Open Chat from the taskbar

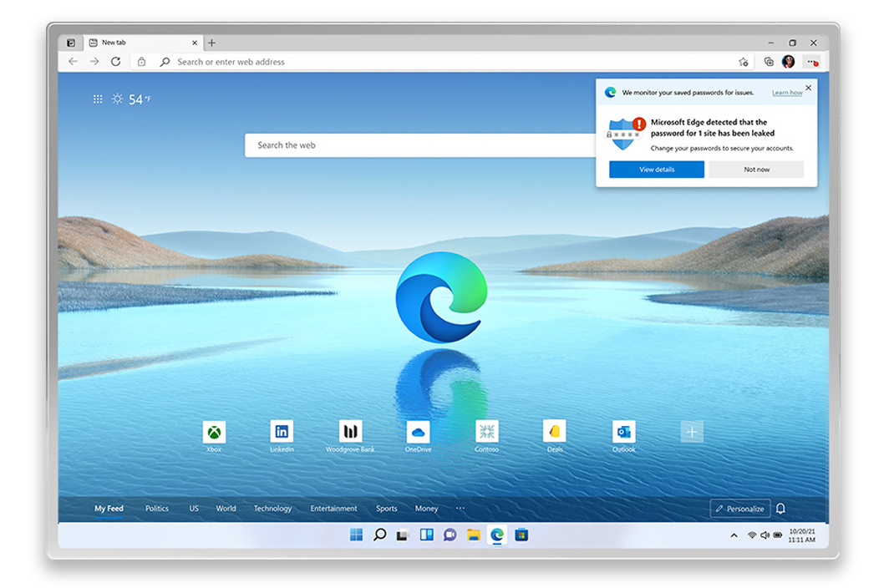pos(450,535)
